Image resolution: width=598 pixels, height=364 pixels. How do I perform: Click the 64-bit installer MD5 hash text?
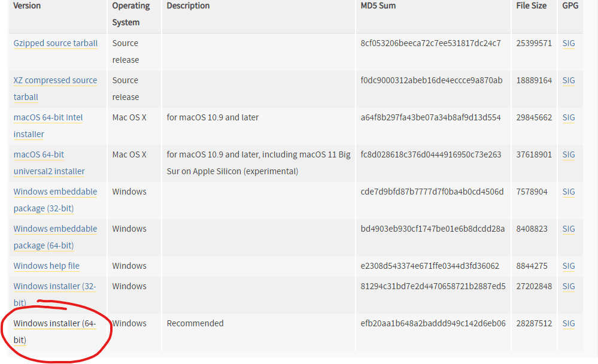coord(433,324)
